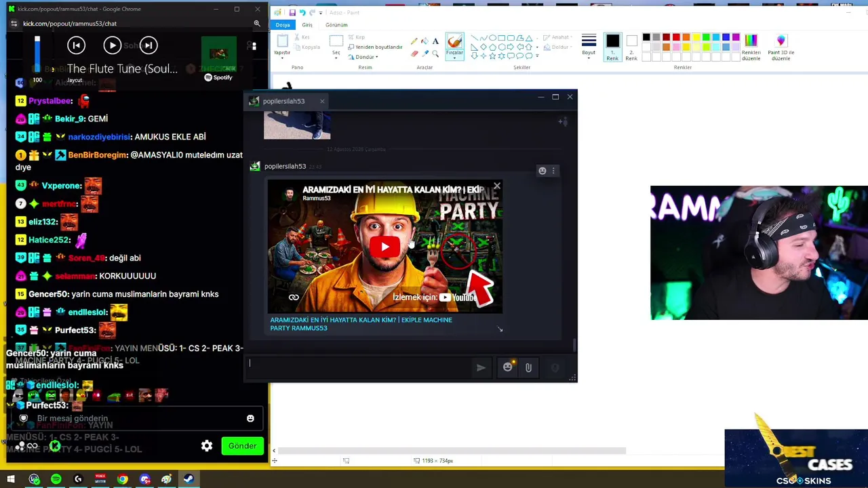The height and width of the screenshot is (488, 868).
Task: Skip to the next Spotify track
Action: coord(149,45)
